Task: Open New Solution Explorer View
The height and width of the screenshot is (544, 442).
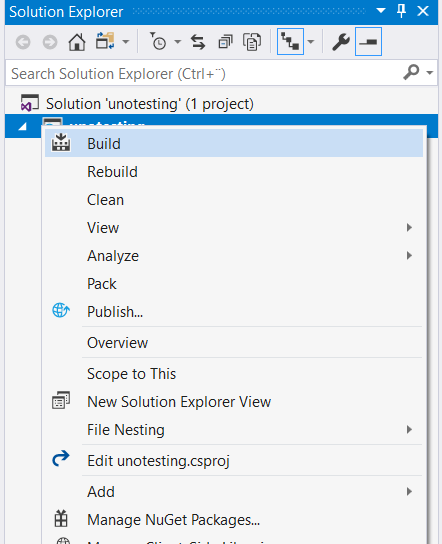Action: (x=234, y=402)
